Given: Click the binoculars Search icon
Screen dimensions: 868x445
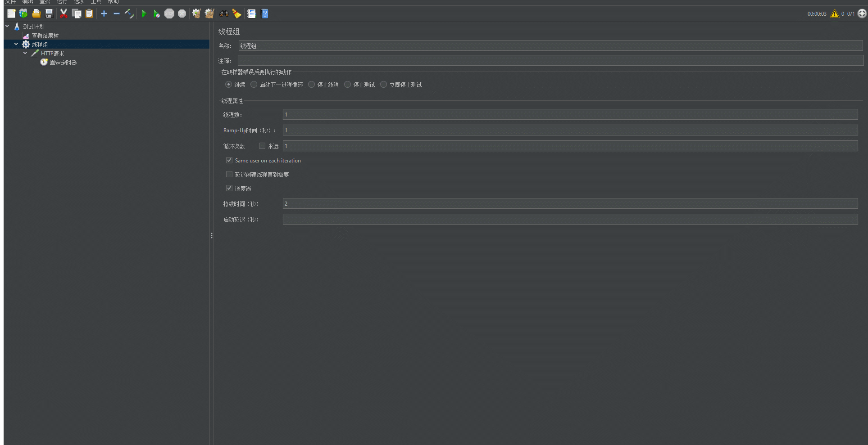Looking at the screenshot, I should [224, 14].
